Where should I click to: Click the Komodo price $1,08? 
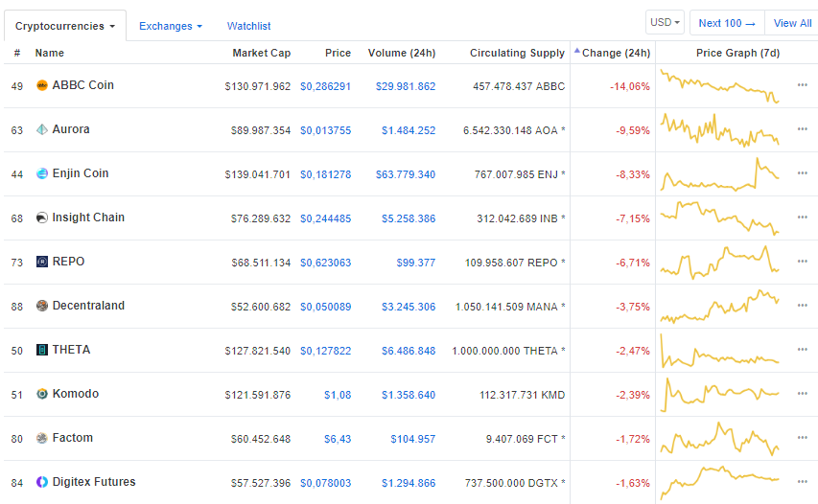(338, 395)
